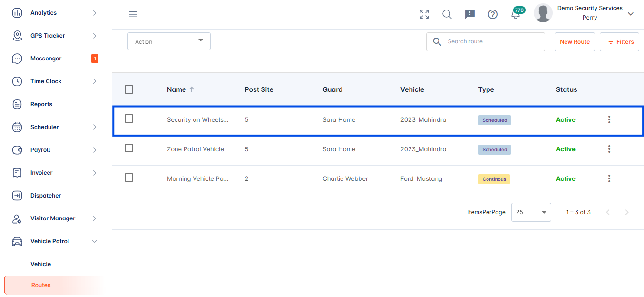Click the Search route input field
This screenshot has width=644, height=297.
coord(486,42)
